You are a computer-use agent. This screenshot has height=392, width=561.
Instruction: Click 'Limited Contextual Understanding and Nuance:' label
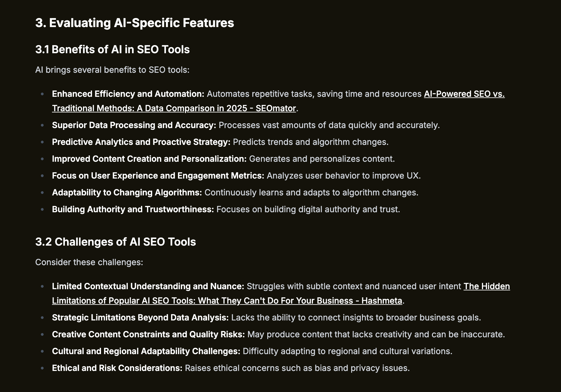point(148,286)
